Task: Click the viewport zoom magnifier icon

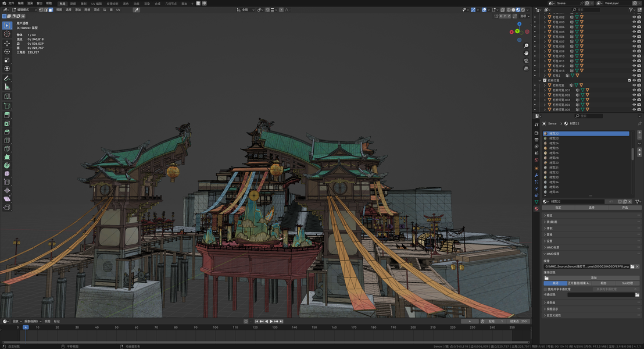Action: [x=526, y=46]
